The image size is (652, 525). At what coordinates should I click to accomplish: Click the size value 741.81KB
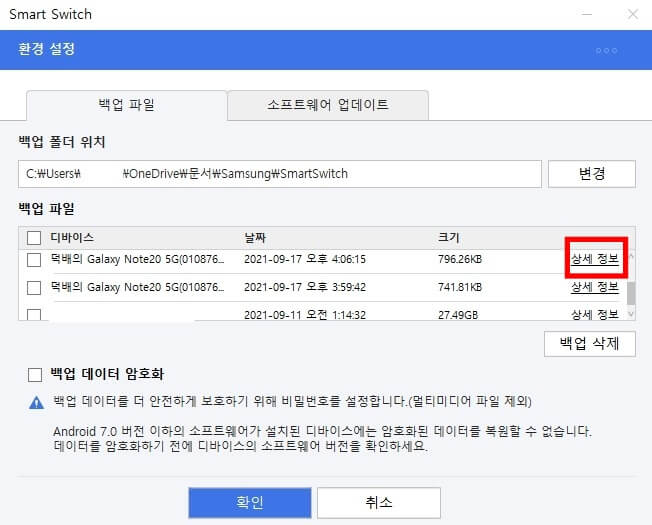(460, 287)
